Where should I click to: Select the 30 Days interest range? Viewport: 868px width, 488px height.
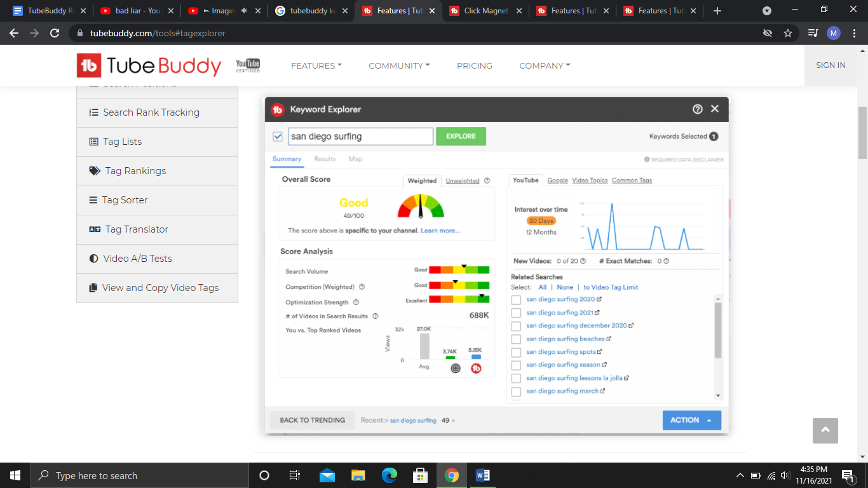tap(541, 220)
